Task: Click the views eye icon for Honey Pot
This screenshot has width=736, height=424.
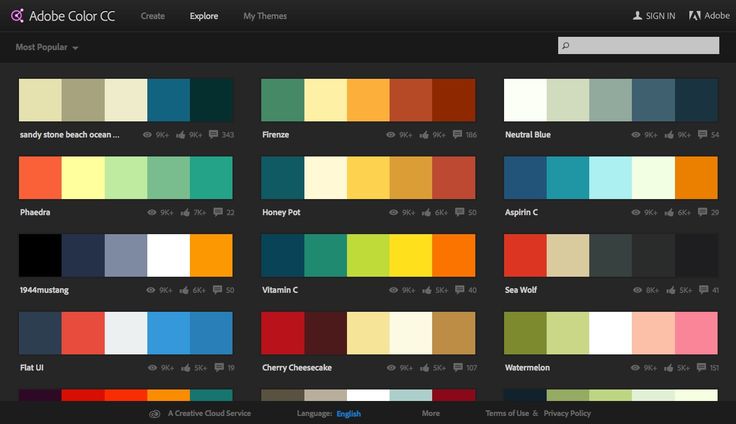Action: [393, 212]
